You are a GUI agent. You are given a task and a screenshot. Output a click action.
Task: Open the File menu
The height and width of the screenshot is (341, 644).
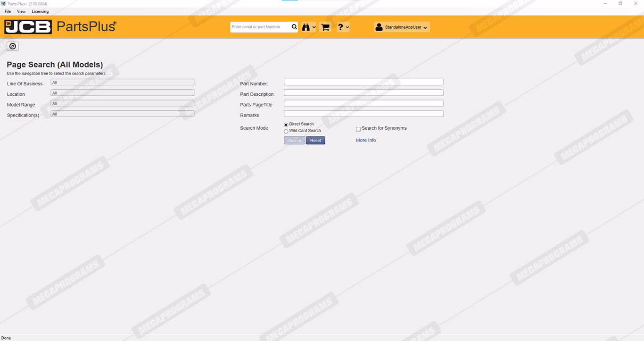point(8,11)
